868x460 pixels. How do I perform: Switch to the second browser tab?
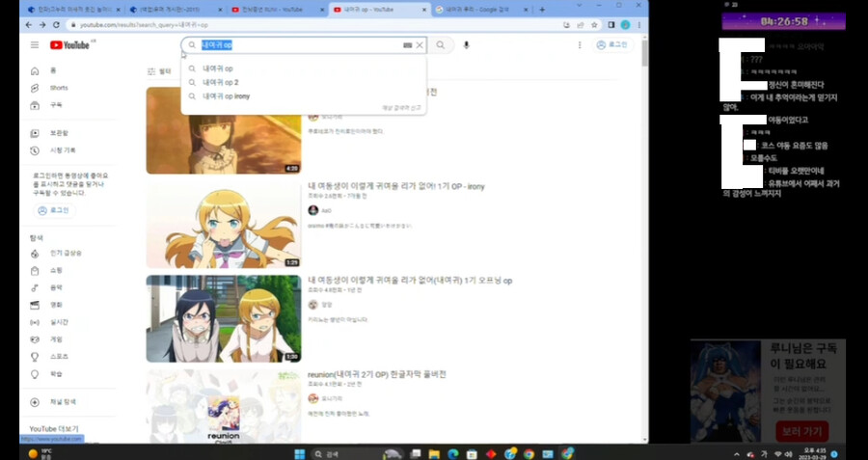(175, 10)
